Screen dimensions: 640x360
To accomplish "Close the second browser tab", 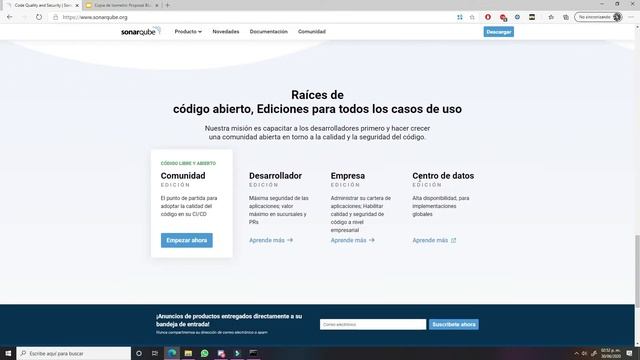I will [x=157, y=5].
